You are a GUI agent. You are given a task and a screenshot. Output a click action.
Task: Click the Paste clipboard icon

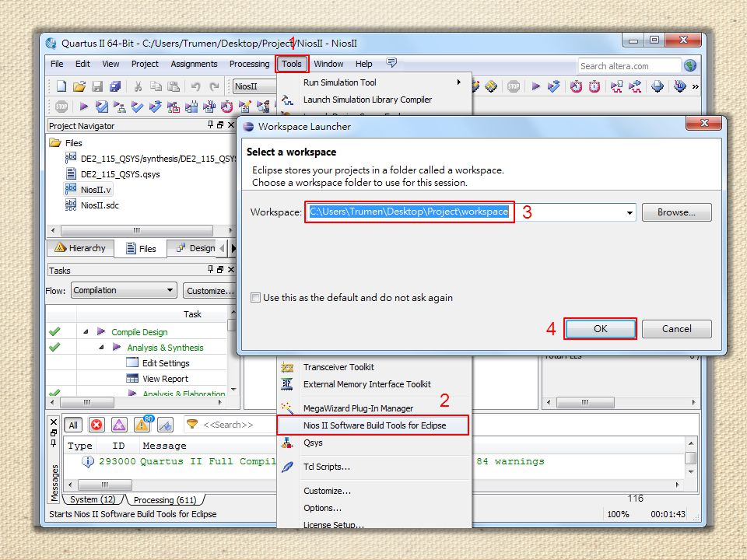[x=174, y=86]
